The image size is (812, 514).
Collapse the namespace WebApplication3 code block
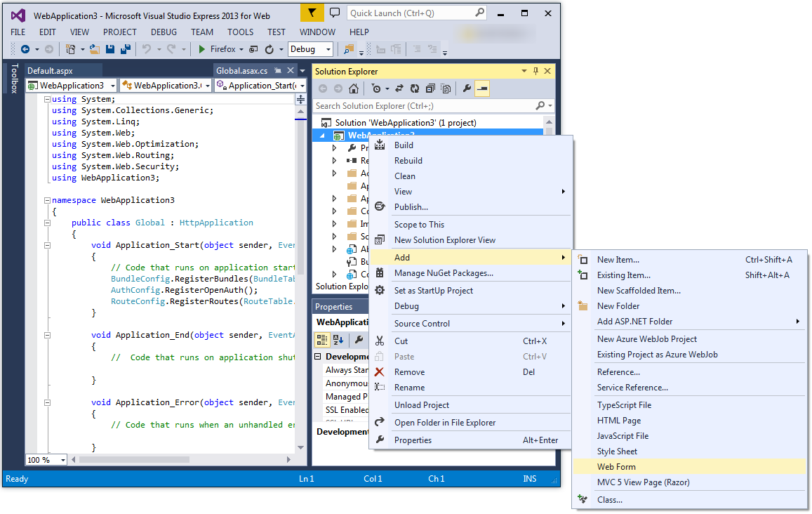tap(47, 200)
